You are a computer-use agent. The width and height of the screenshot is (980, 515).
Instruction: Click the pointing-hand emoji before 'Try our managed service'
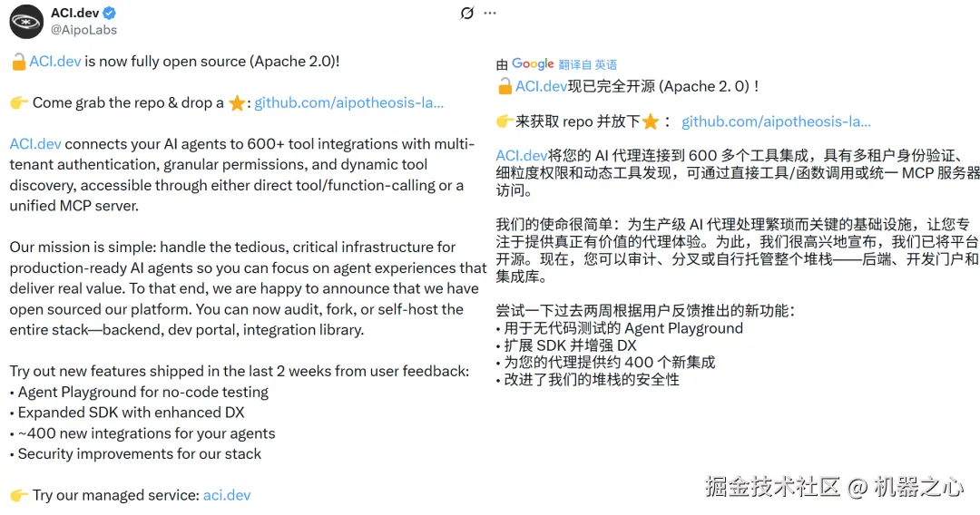coord(18,495)
